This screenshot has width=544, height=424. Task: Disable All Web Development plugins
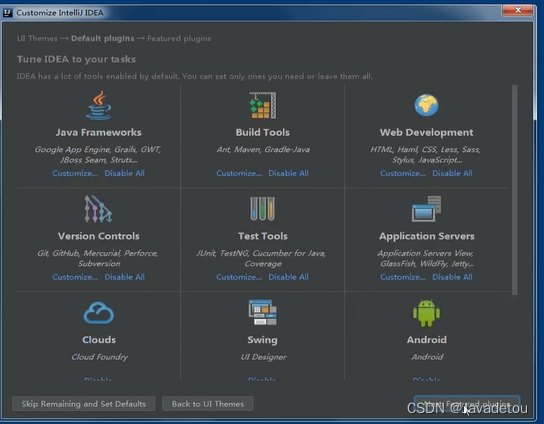click(452, 173)
